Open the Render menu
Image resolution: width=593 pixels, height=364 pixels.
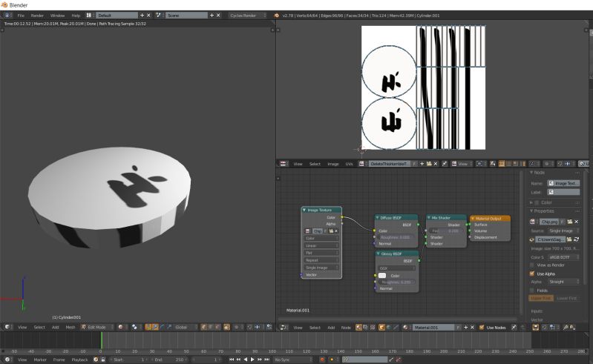pos(37,16)
